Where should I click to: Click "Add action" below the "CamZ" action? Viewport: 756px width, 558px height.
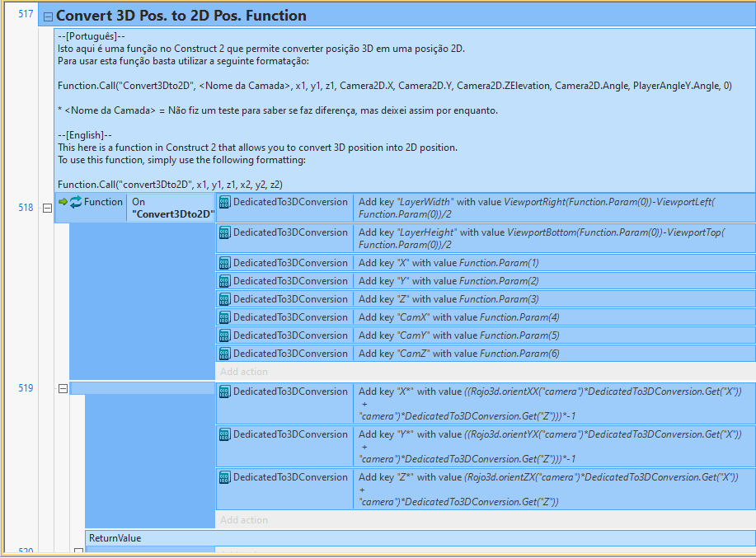tap(244, 372)
